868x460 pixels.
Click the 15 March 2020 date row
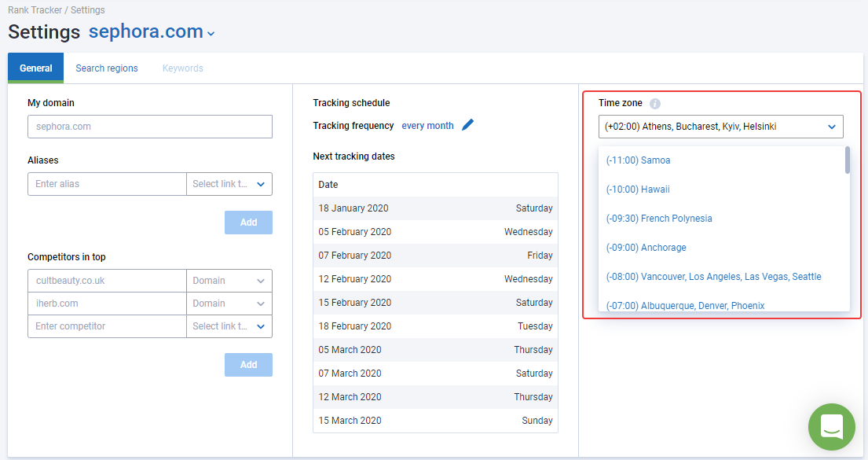pos(435,421)
